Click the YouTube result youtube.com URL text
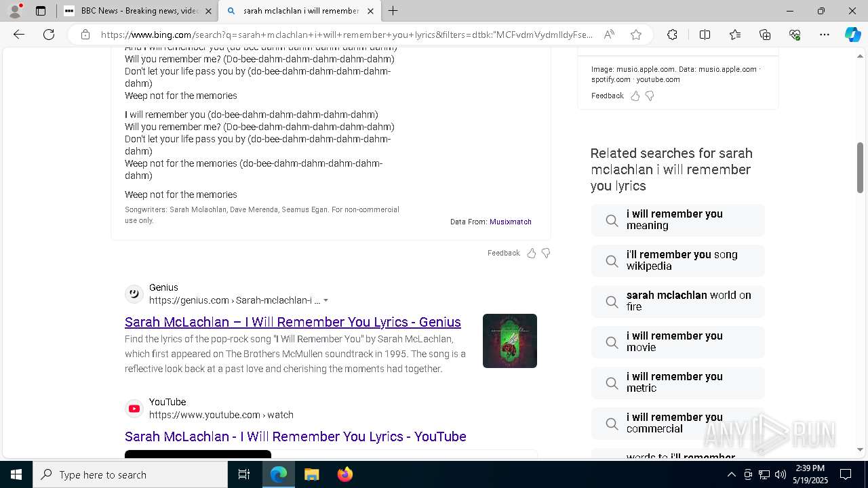 (x=221, y=415)
